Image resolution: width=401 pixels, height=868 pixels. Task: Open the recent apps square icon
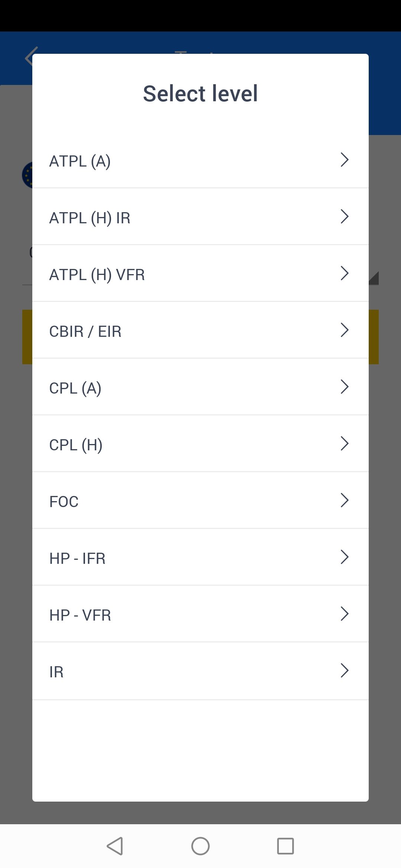click(286, 846)
